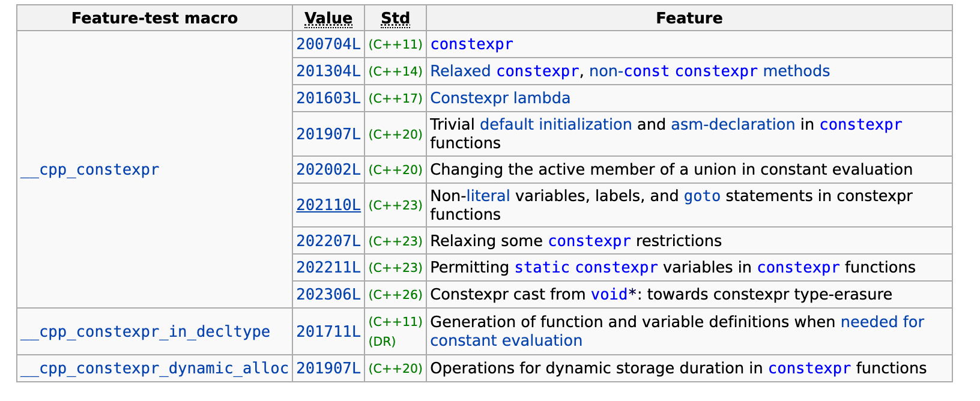Image resolution: width=980 pixels, height=401 pixels.
Task: Click the 'goto' statement link
Action: pyautogui.click(x=702, y=196)
